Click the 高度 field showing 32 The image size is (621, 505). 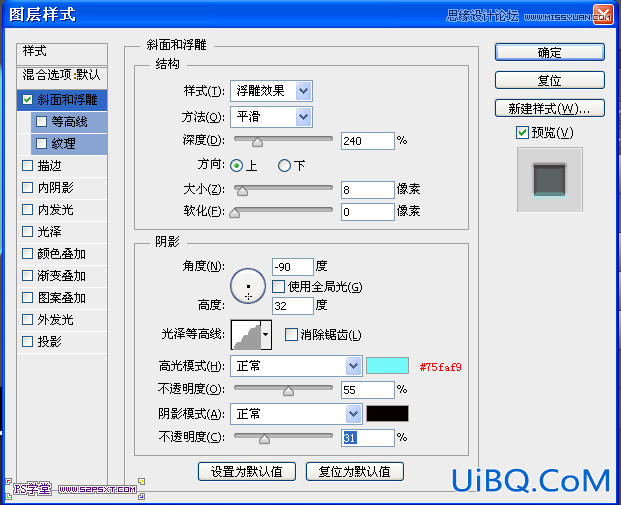click(293, 306)
